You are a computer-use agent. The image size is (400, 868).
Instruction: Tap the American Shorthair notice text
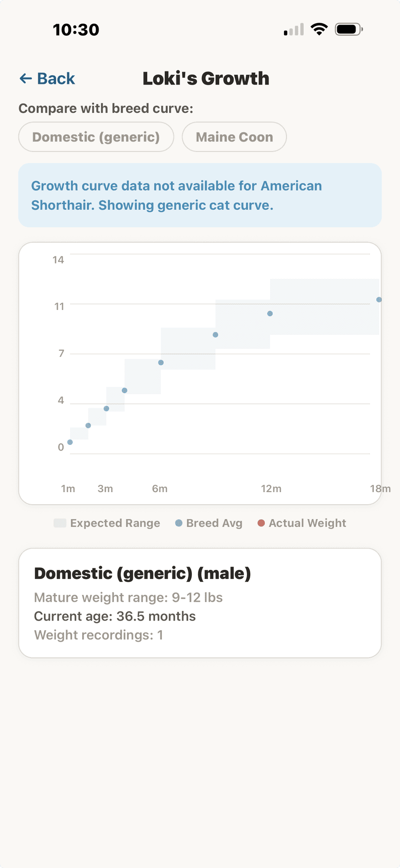pyautogui.click(x=200, y=195)
